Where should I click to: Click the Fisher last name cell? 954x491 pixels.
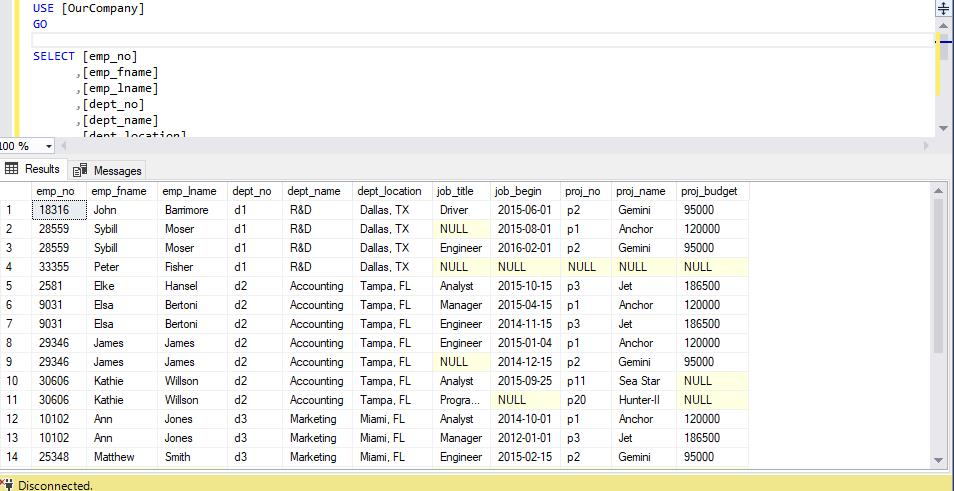[x=192, y=267]
